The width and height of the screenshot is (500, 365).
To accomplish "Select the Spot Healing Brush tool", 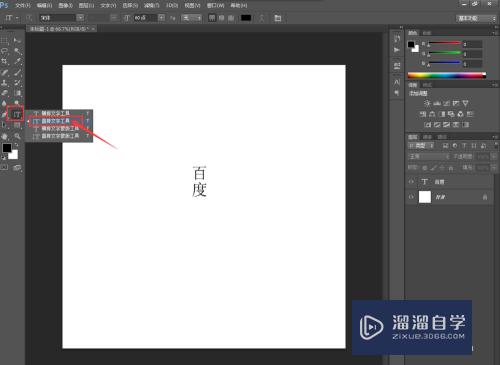I will [5, 72].
